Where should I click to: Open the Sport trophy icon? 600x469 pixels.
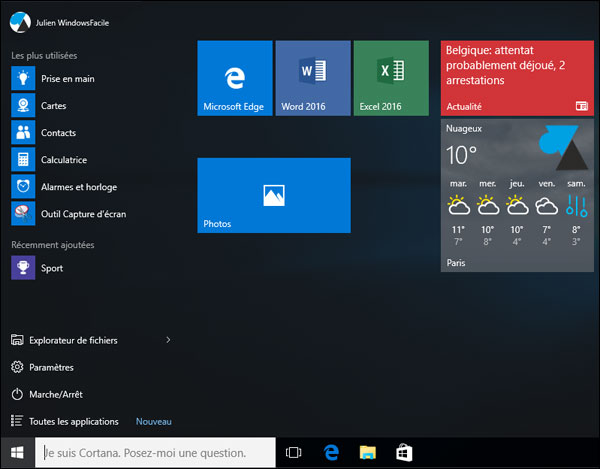tap(23, 268)
